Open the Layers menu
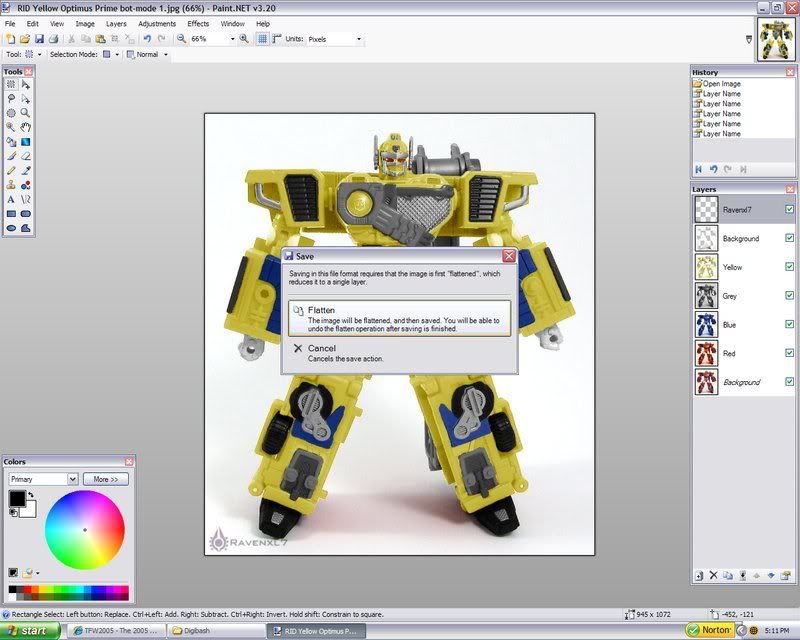This screenshot has height=640, width=800. pos(116,23)
